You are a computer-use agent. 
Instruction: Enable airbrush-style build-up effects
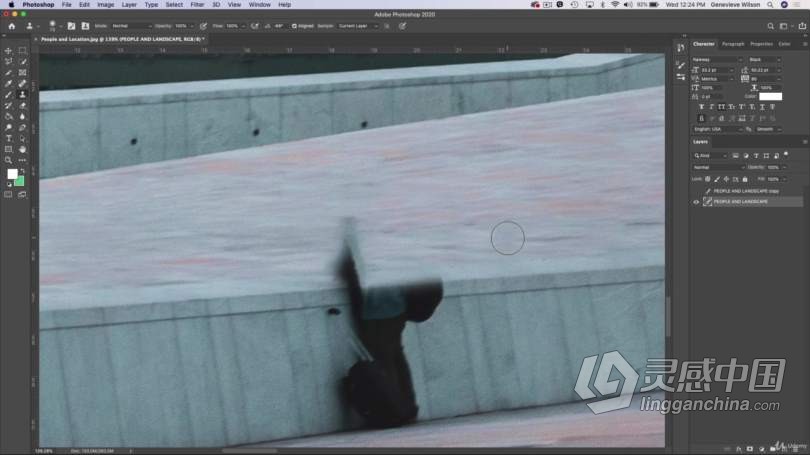[x=255, y=26]
